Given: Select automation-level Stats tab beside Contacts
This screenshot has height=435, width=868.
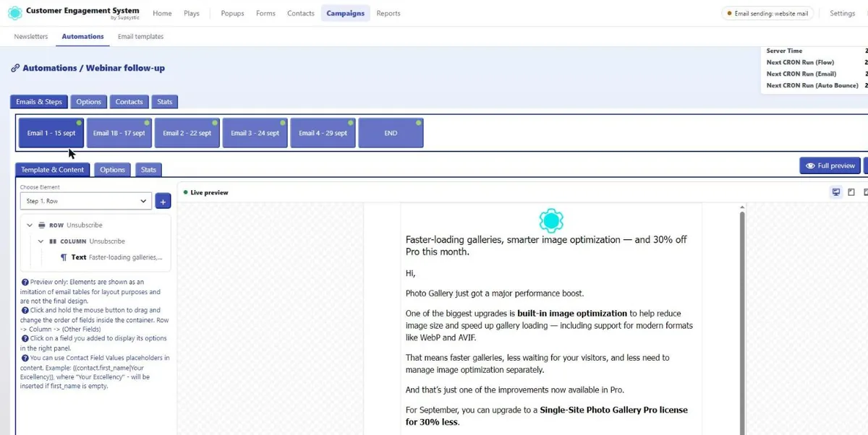Looking at the screenshot, I should click(x=165, y=102).
